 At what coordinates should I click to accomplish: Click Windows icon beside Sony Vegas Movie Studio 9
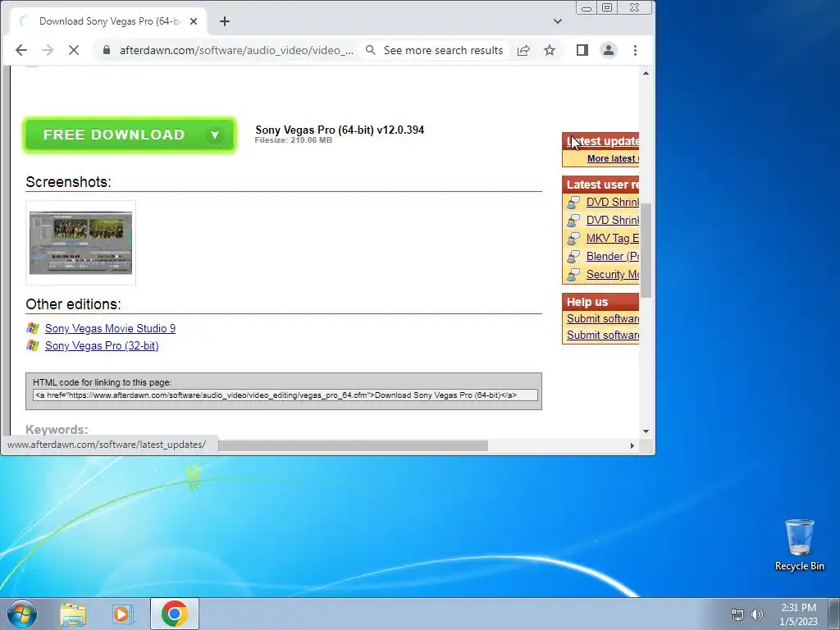coord(33,328)
